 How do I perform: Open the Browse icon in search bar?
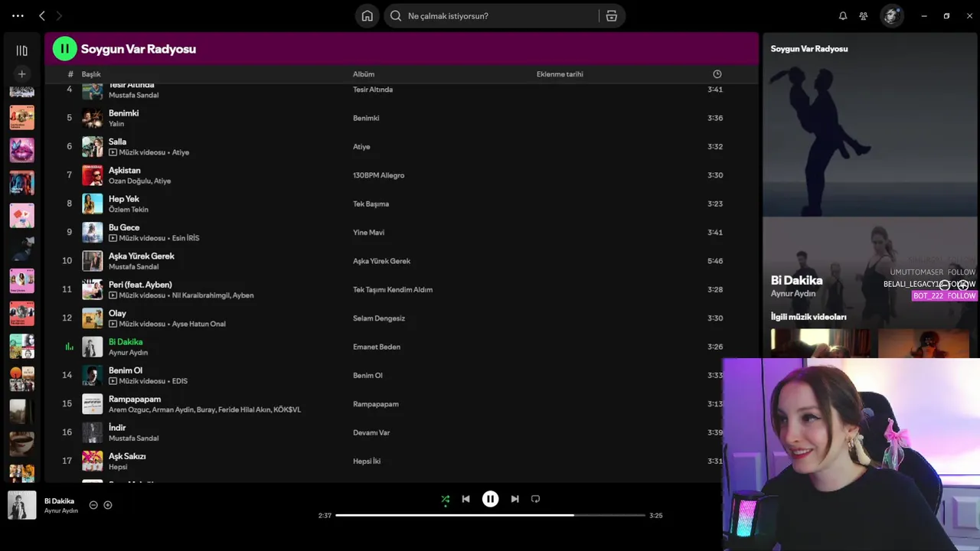(612, 15)
